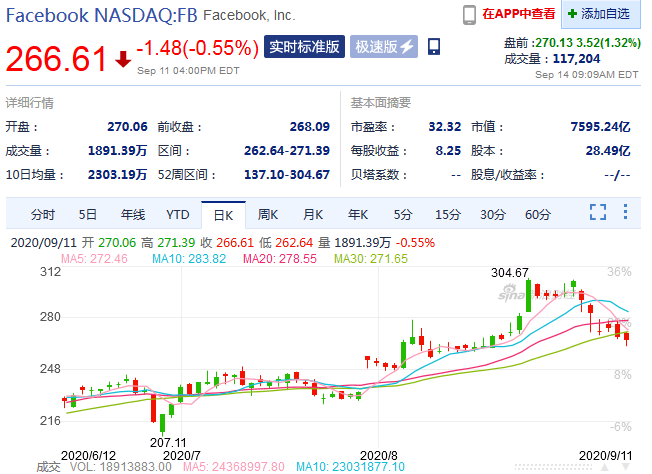The width and height of the screenshot is (652, 474).
Task: Click the 股本 value 28.49亿
Action: click(608, 151)
